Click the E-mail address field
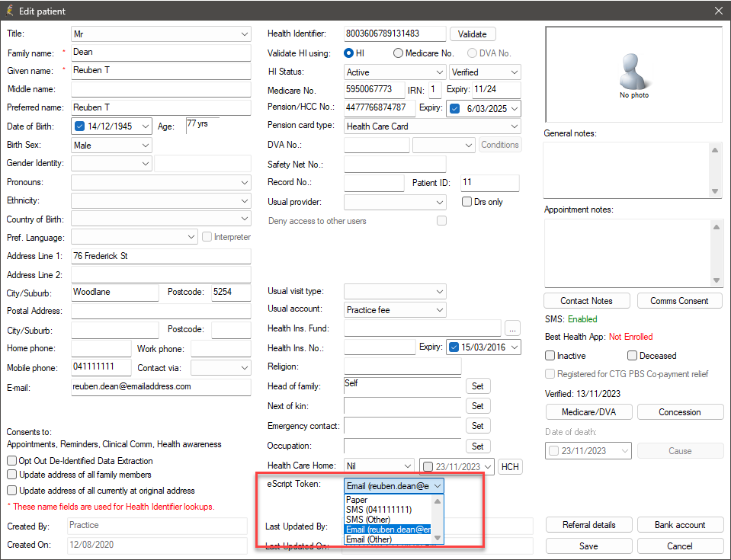Screen dimensions: 731x560 click(x=161, y=387)
